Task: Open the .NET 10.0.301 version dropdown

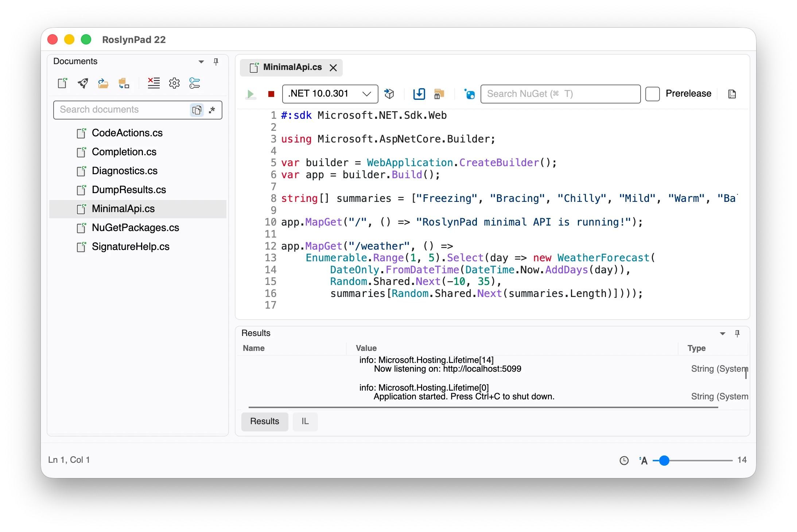Action: point(330,94)
